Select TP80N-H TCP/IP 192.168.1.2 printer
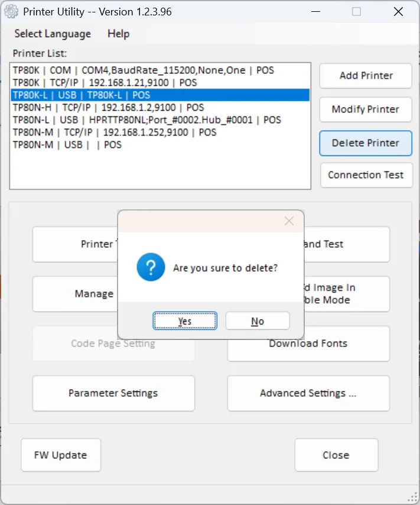 pos(108,108)
